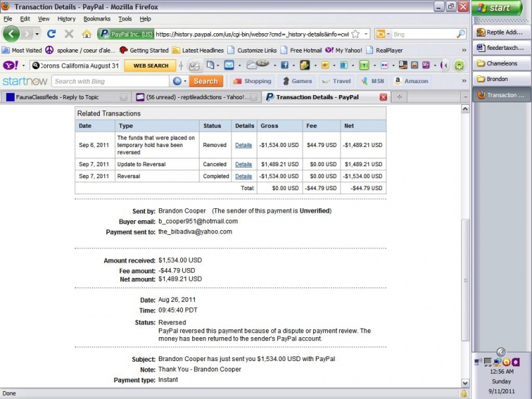Open the Bookmarks menu
The width and height of the screenshot is (532, 399).
pos(96,19)
